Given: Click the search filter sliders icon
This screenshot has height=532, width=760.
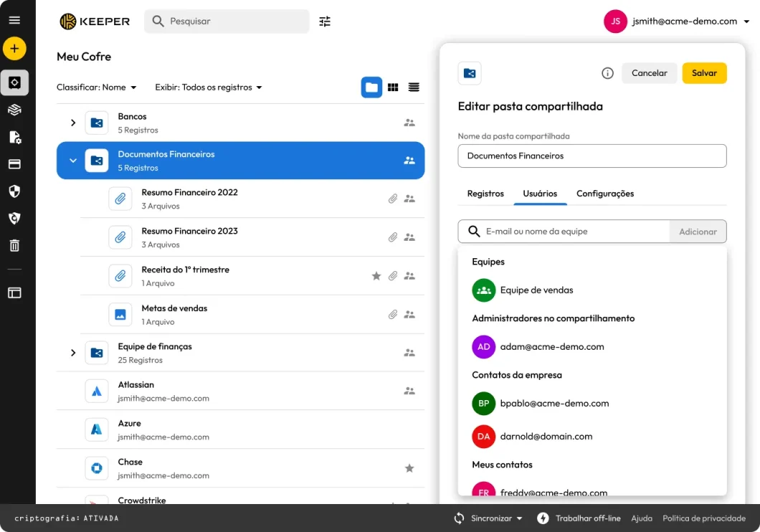Looking at the screenshot, I should [x=325, y=22].
